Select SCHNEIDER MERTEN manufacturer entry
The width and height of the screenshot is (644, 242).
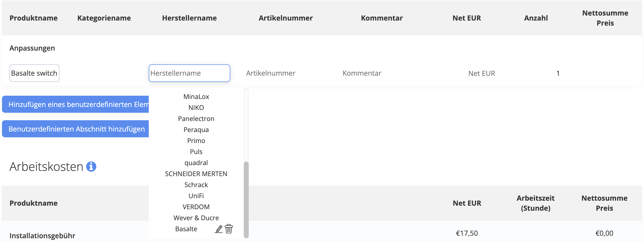(x=196, y=174)
